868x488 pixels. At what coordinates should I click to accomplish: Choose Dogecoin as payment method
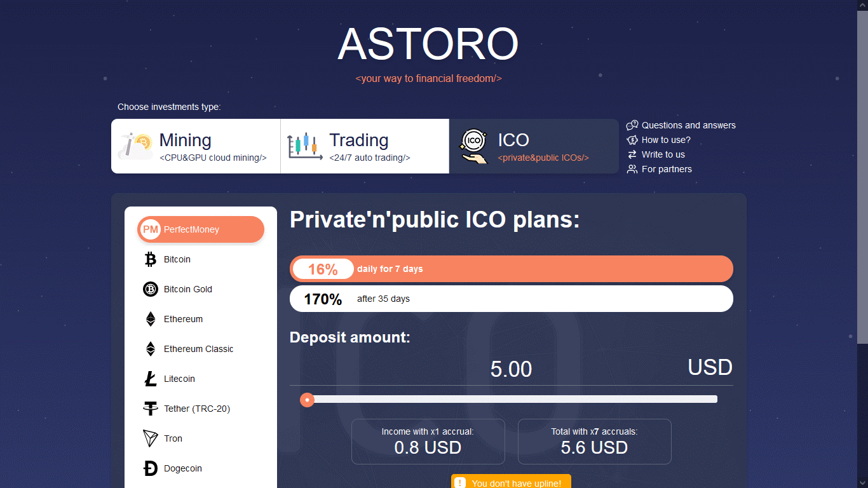[201, 468]
